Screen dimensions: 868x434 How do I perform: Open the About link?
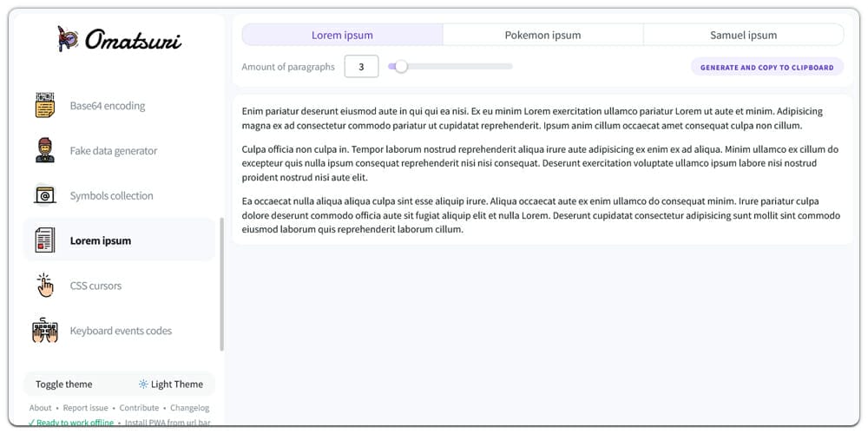(x=41, y=408)
